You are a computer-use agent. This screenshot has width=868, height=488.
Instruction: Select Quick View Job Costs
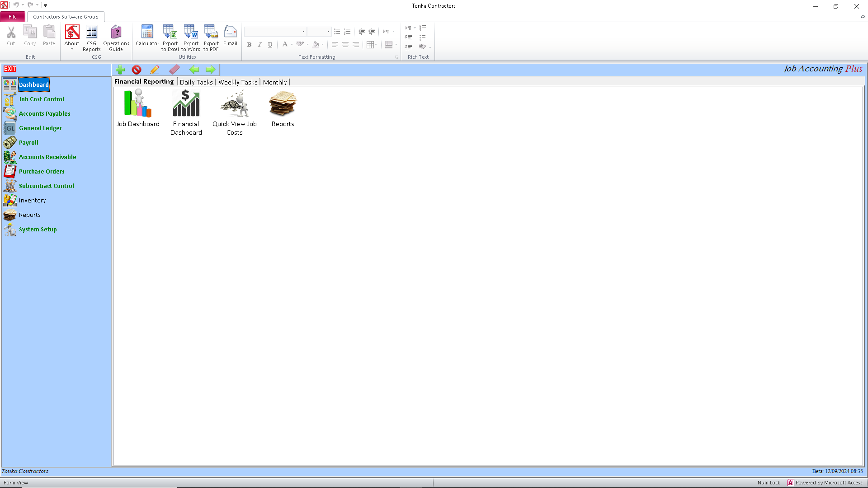coord(235,104)
